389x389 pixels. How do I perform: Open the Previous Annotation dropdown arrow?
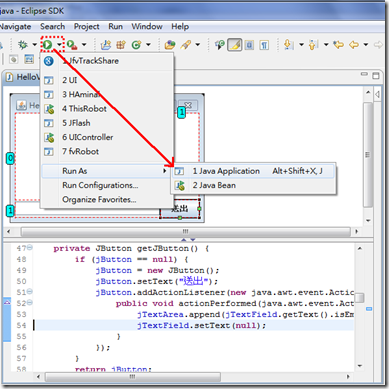(x=326, y=44)
